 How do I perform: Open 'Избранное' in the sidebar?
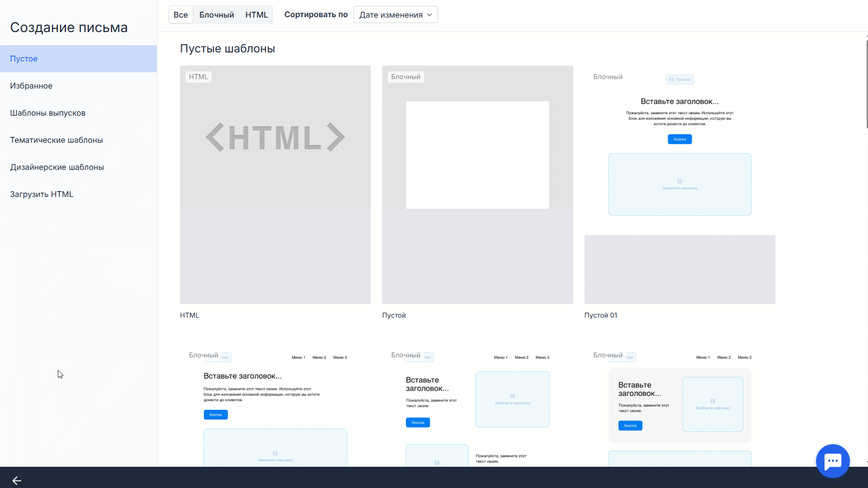click(31, 86)
